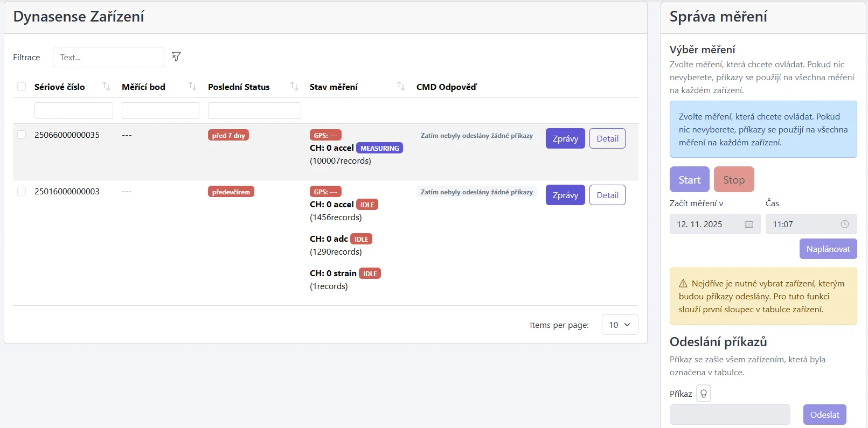
Task: Click the clear filter funnel icon
Action: click(x=176, y=57)
